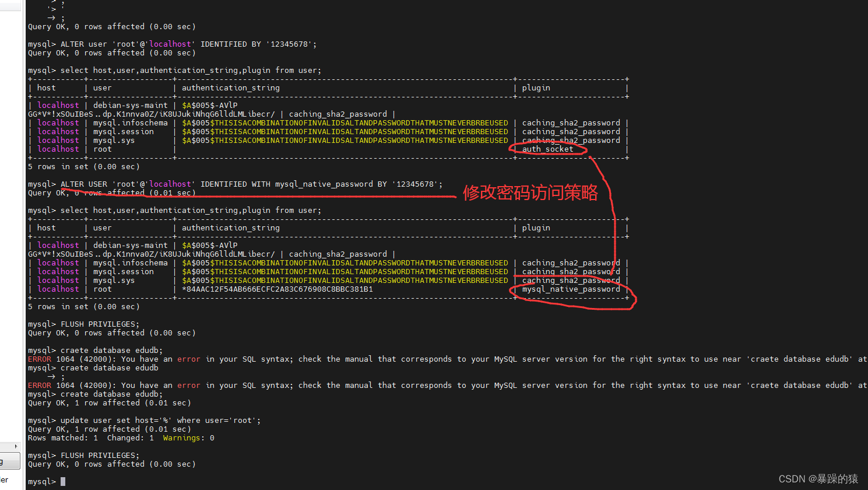Click the 'plugin' column header in the first table

(x=536, y=88)
